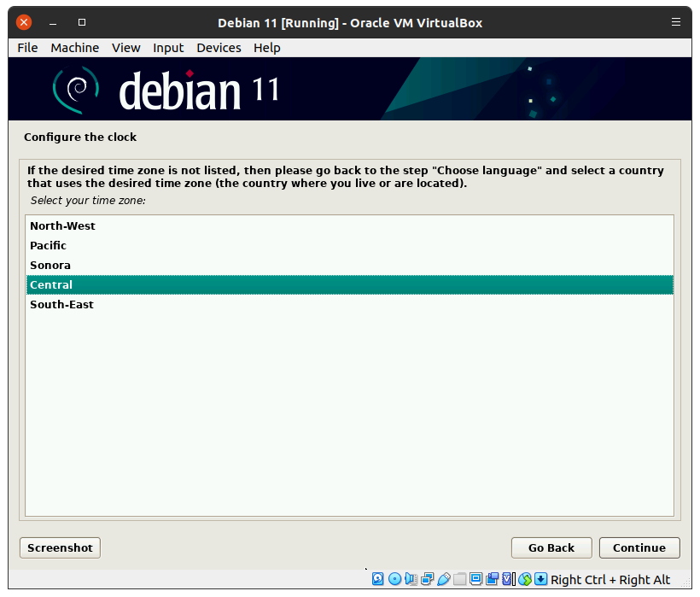Open the Devices menu
Viewport: 700px width, 597px height.
coord(219,48)
